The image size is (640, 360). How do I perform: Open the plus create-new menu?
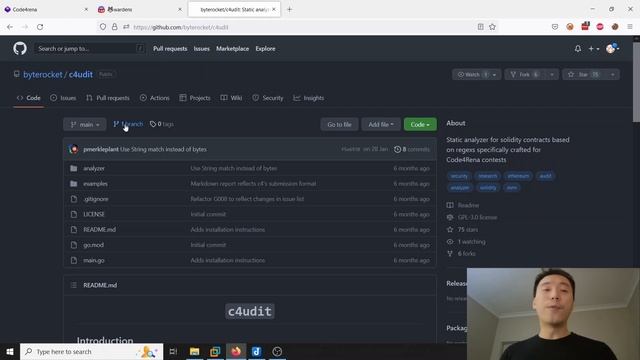593,49
